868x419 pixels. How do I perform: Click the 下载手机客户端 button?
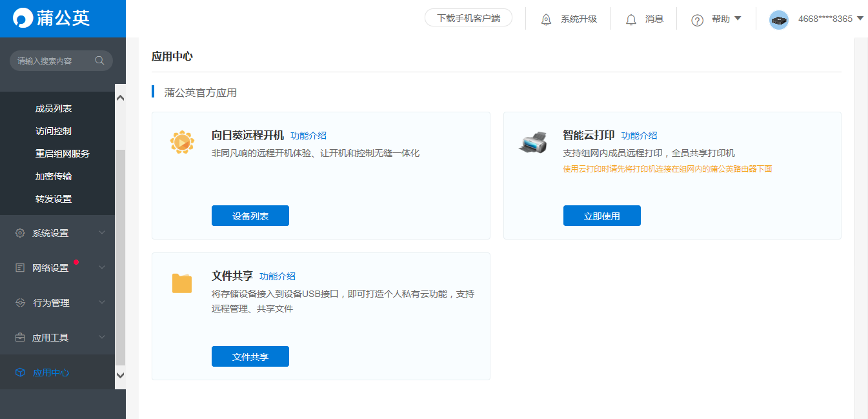[469, 18]
